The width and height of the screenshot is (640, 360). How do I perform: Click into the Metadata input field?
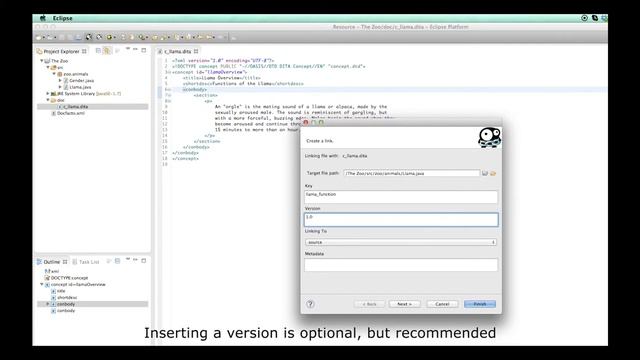pyautogui.click(x=401, y=265)
